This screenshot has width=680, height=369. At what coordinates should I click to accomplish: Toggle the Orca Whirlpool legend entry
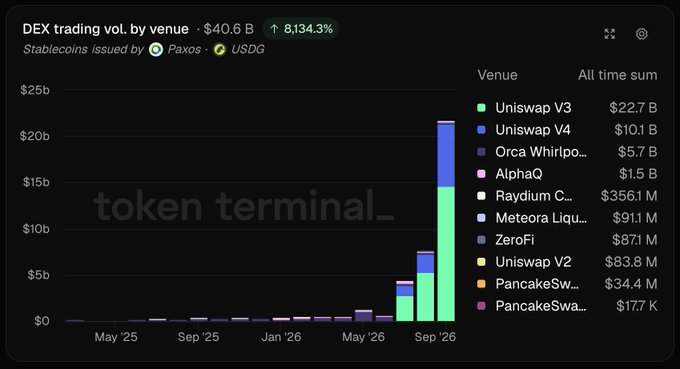567,152
